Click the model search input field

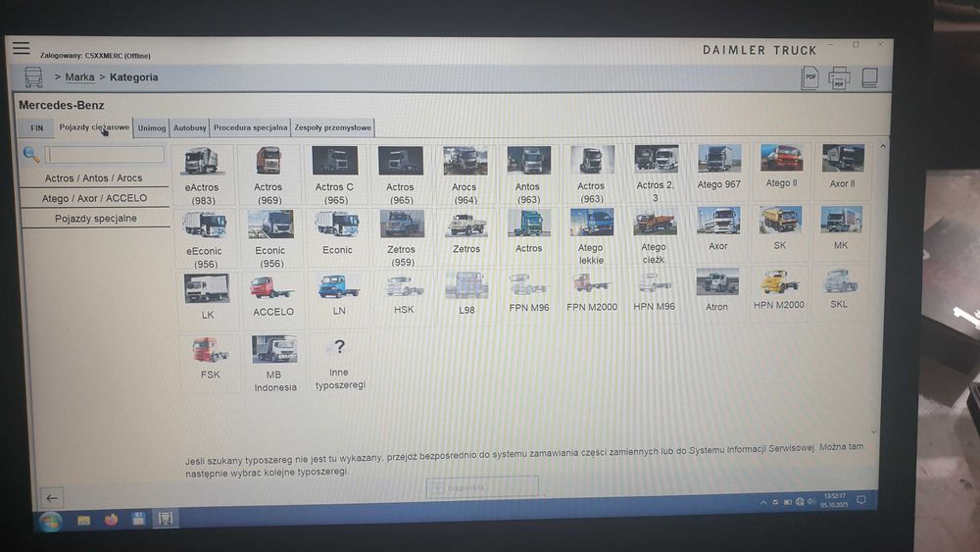(105, 154)
